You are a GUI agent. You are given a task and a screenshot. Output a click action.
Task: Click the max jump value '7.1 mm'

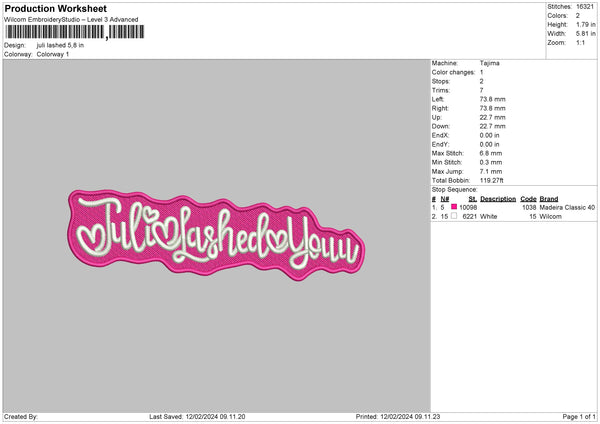[x=491, y=171]
